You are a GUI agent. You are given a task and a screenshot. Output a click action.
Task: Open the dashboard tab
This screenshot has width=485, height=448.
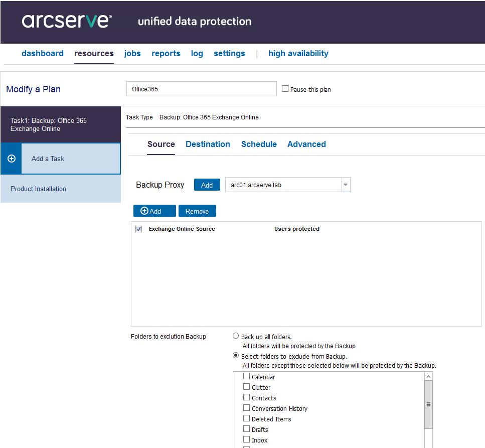[x=42, y=54]
